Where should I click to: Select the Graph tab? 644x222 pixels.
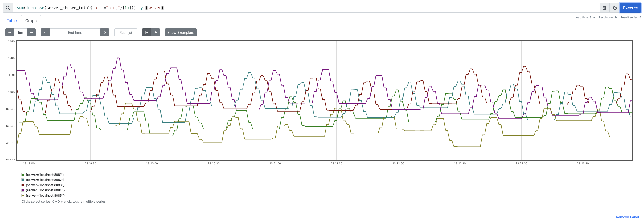pyautogui.click(x=31, y=21)
